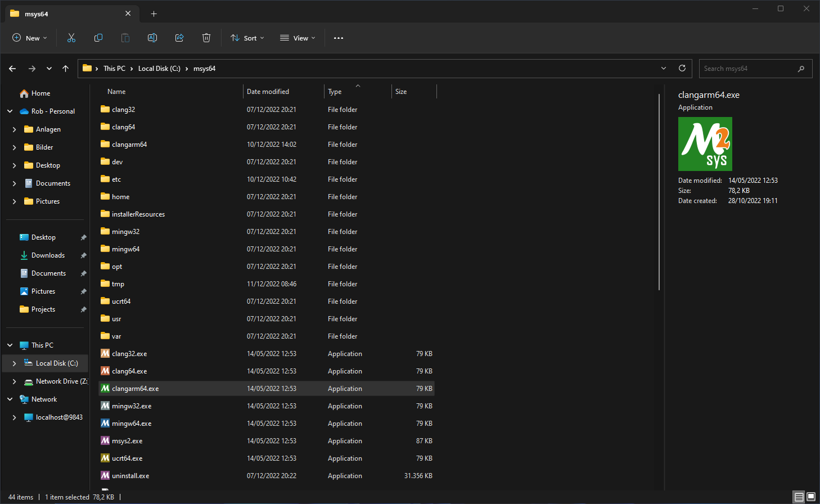Click inside the Search msys64 field
This screenshot has width=820, height=504.
coord(748,69)
